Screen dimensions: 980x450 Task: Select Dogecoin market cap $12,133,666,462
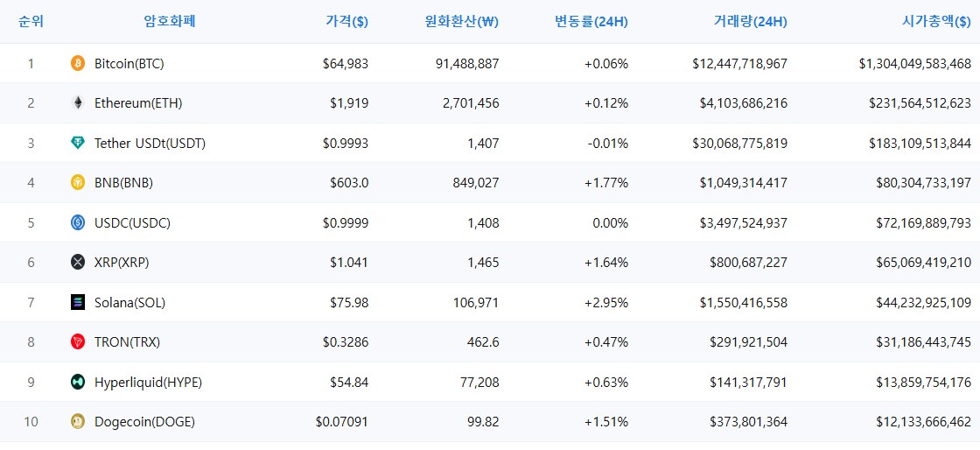click(x=924, y=423)
